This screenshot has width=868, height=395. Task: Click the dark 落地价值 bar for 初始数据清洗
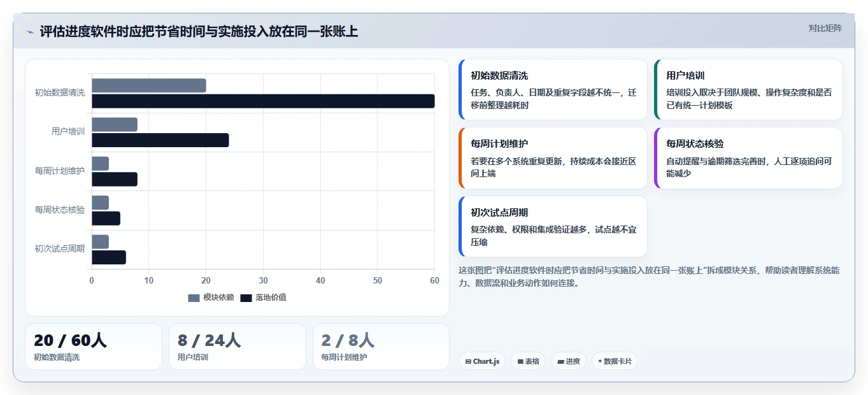pos(263,101)
